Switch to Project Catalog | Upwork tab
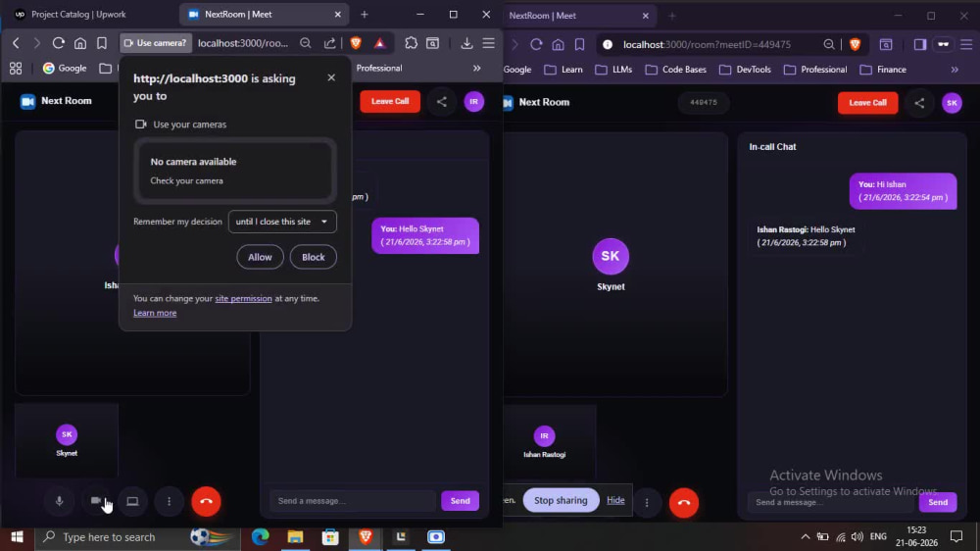980x551 pixels. (78, 14)
